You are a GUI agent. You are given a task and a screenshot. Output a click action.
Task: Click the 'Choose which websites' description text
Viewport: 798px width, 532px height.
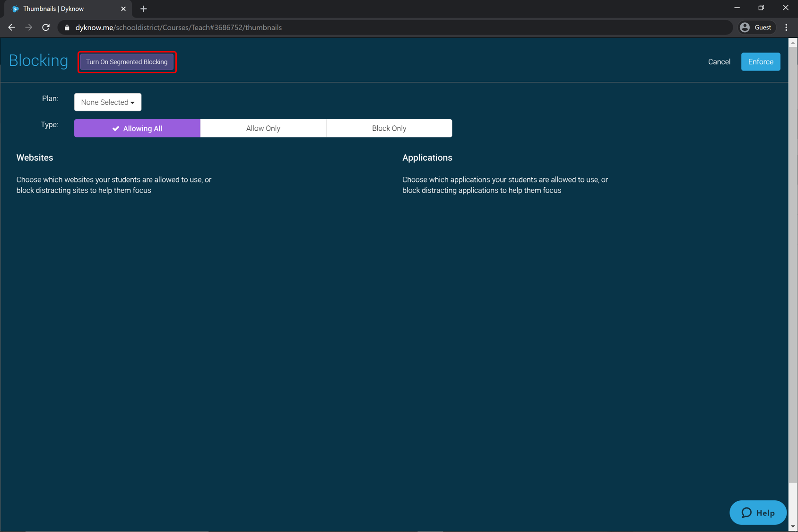point(114,185)
